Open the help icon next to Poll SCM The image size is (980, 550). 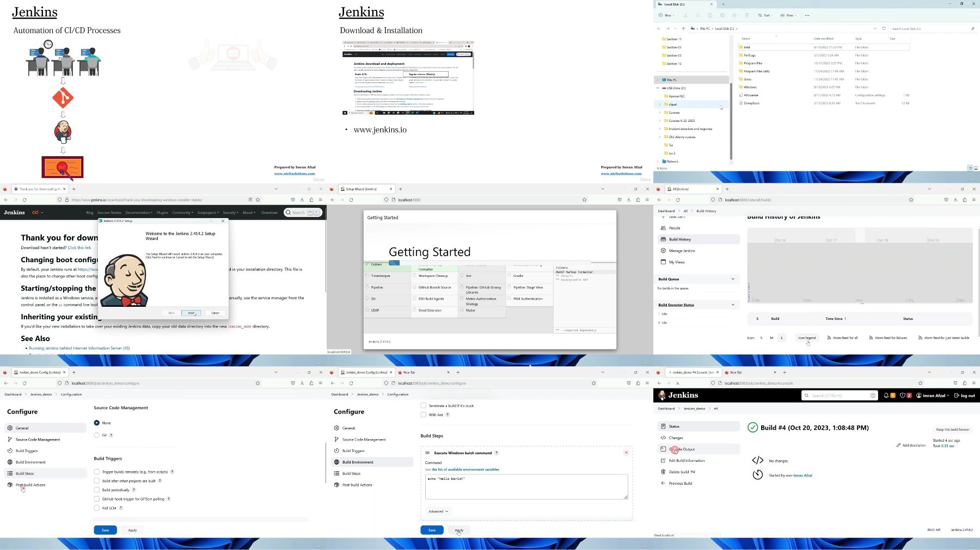(x=121, y=508)
